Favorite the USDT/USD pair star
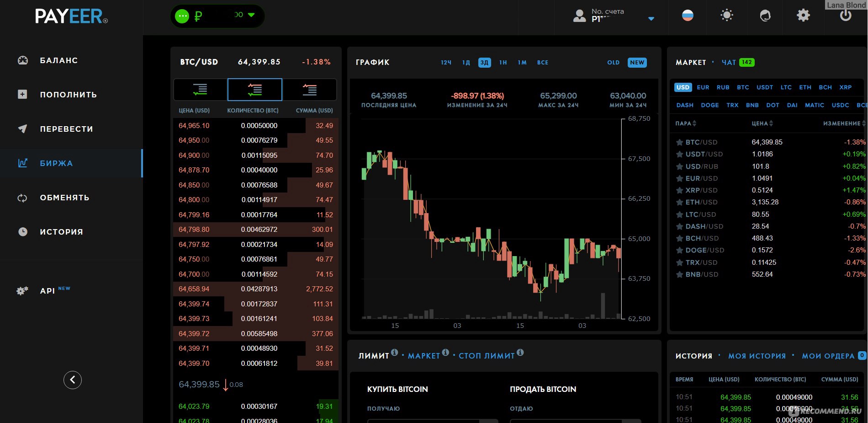868x423 pixels. tap(679, 154)
